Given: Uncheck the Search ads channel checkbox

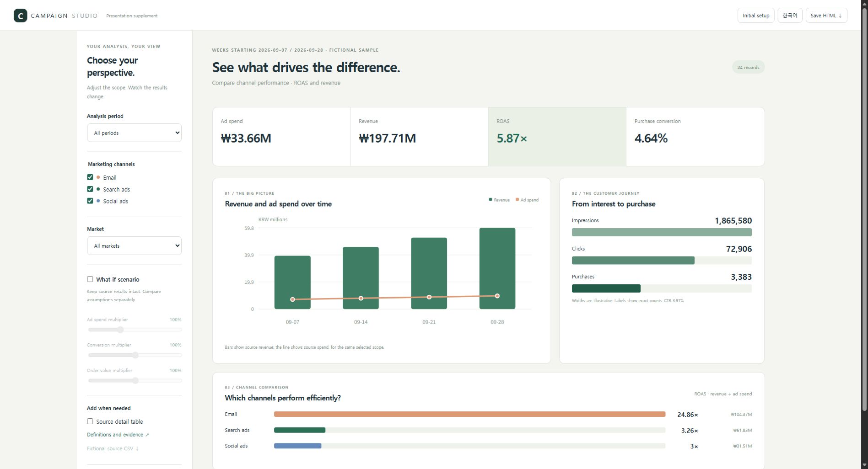Looking at the screenshot, I should tap(90, 189).
